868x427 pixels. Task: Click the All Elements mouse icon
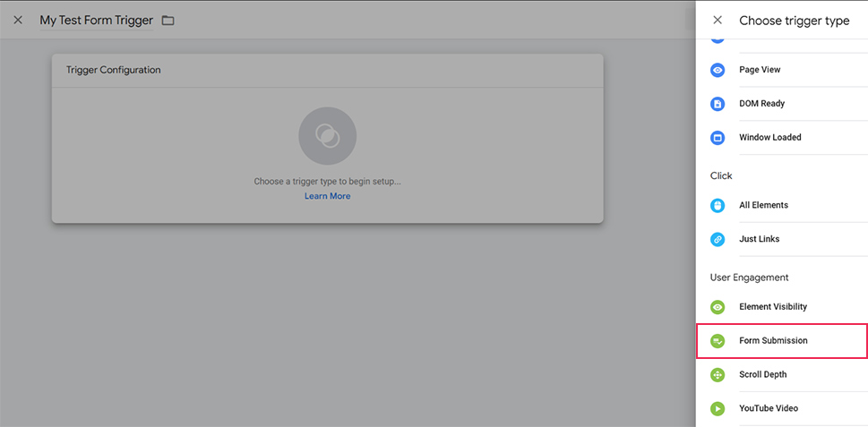tap(718, 206)
